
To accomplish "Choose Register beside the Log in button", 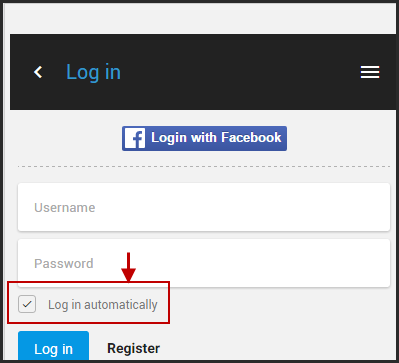I will 133,348.
